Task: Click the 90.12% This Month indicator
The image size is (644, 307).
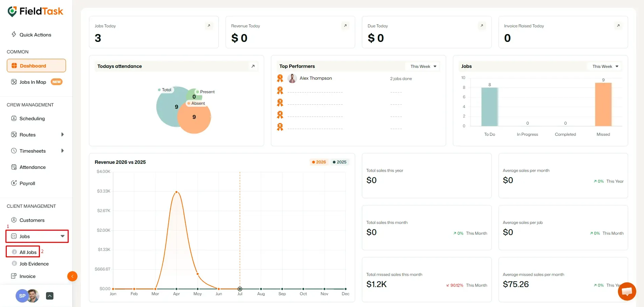Action: [x=467, y=285]
